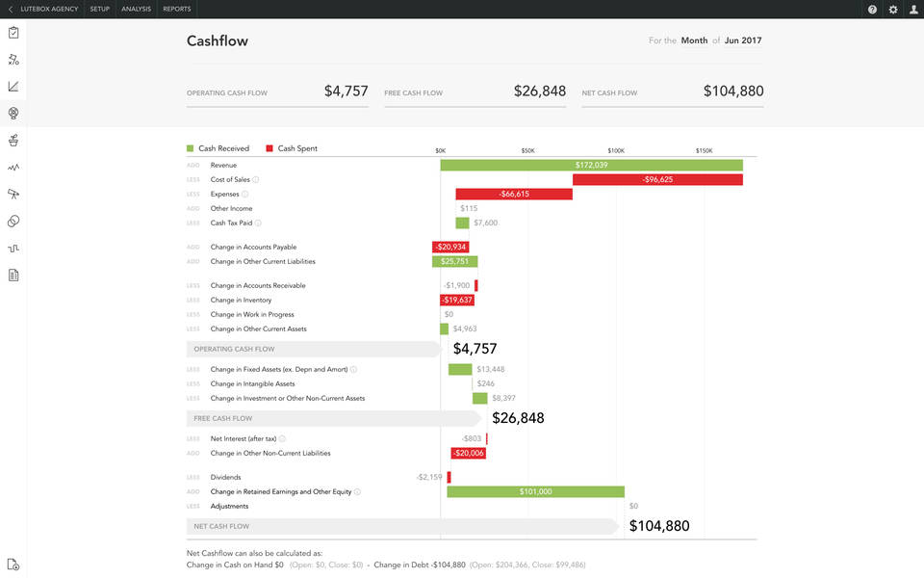Viewport: 924px width, 578px height.
Task: Switch to the ANALYSIS menu
Action: tap(136, 9)
